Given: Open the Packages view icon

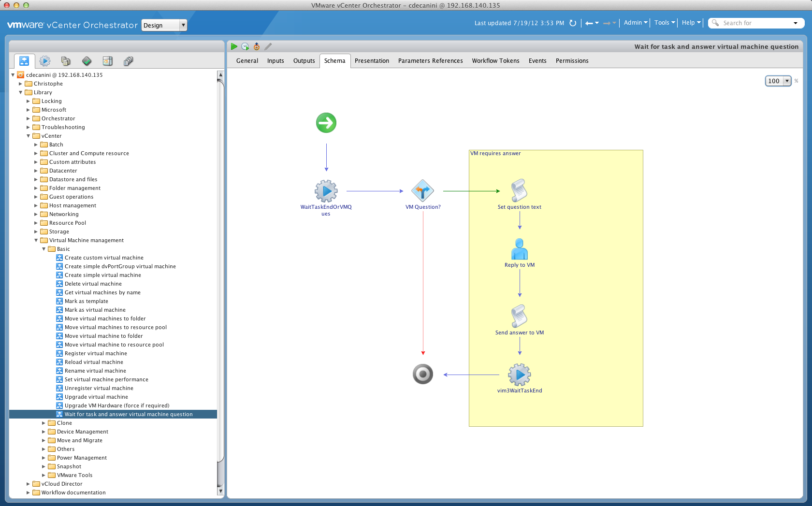Looking at the screenshot, I should click(x=107, y=61).
